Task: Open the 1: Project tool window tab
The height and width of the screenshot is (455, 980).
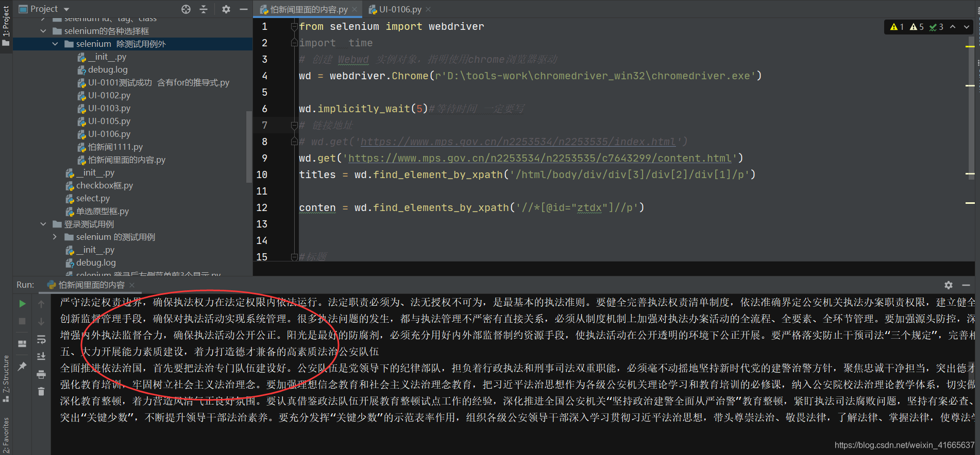Action: coord(6,25)
